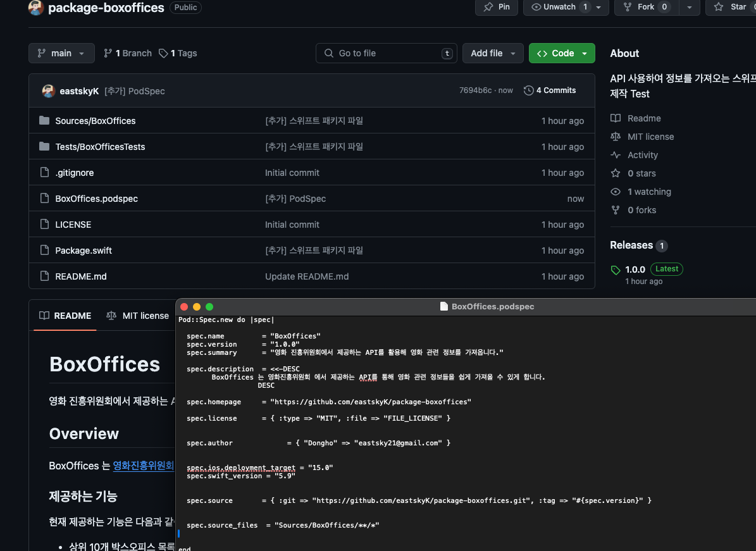The width and height of the screenshot is (756, 551).
Task: Open the Releases heading link
Action: [x=631, y=245]
